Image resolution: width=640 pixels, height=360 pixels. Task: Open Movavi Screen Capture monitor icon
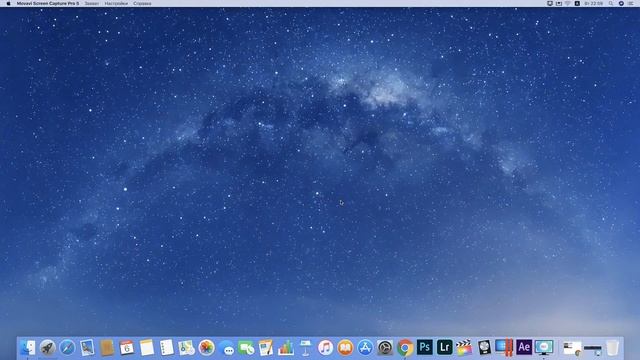[544, 348]
